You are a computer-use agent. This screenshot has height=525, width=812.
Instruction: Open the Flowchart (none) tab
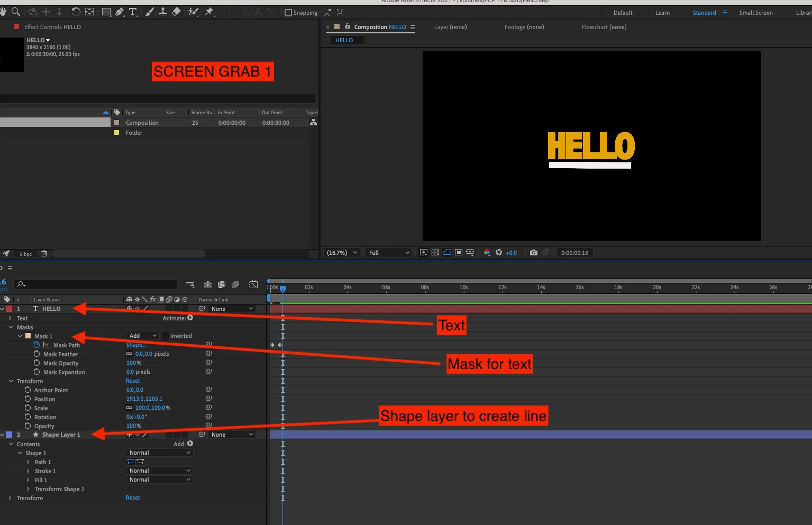point(604,27)
